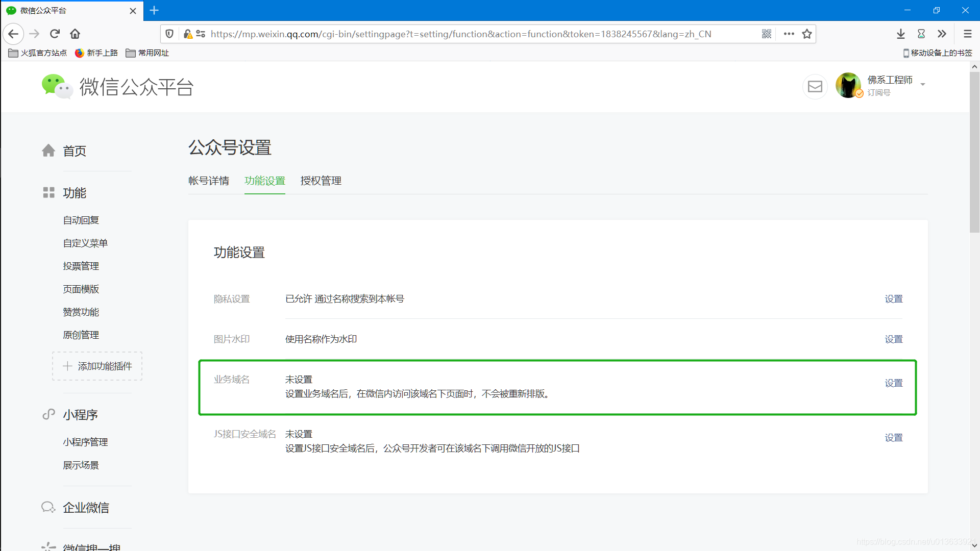Open the 常用网址 bookmark folder
This screenshot has width=980, height=551.
click(148, 53)
